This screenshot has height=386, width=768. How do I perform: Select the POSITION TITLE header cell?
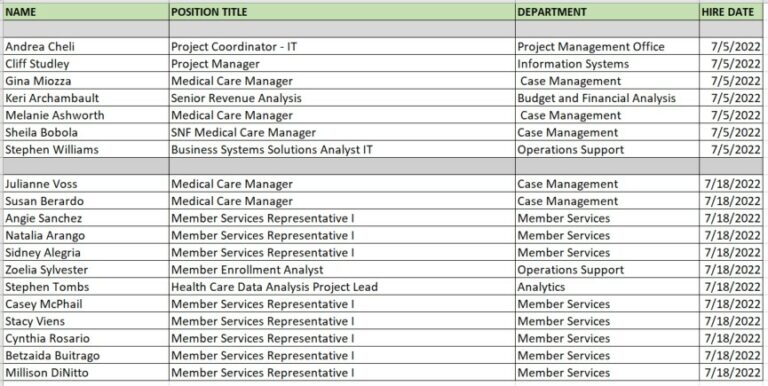pyautogui.click(x=342, y=12)
